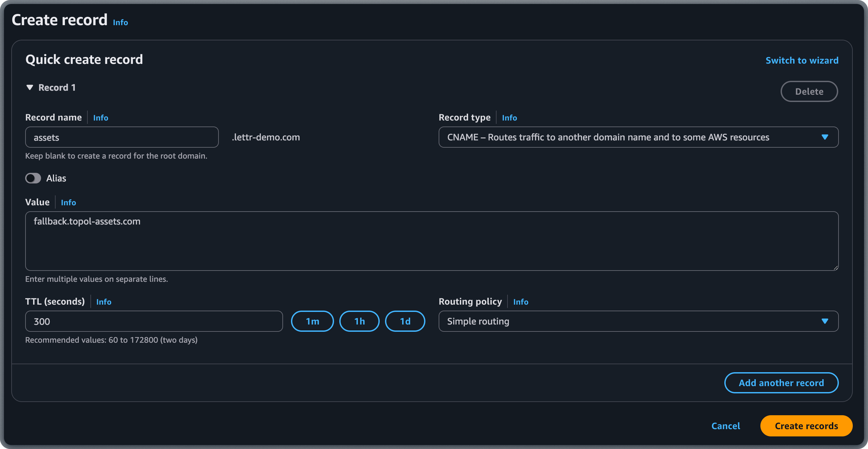Enable the Alias toggle

[x=33, y=178]
